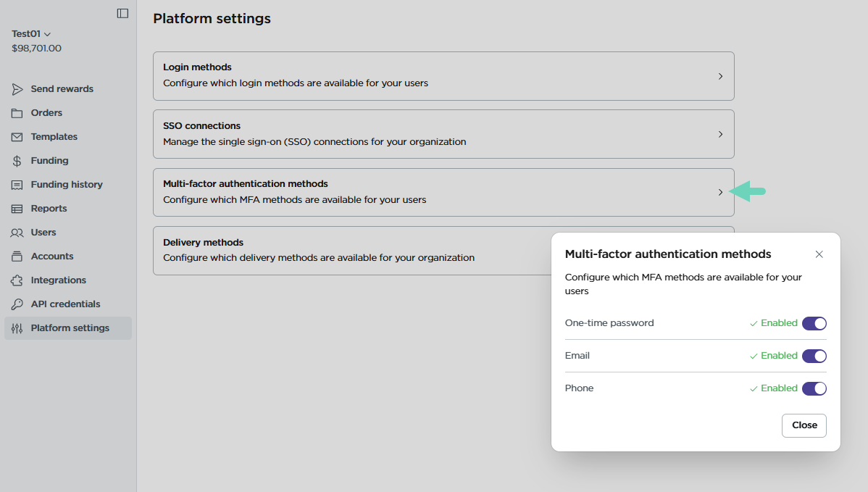Select Platform settings in sidebar
868x492 pixels.
(68, 328)
